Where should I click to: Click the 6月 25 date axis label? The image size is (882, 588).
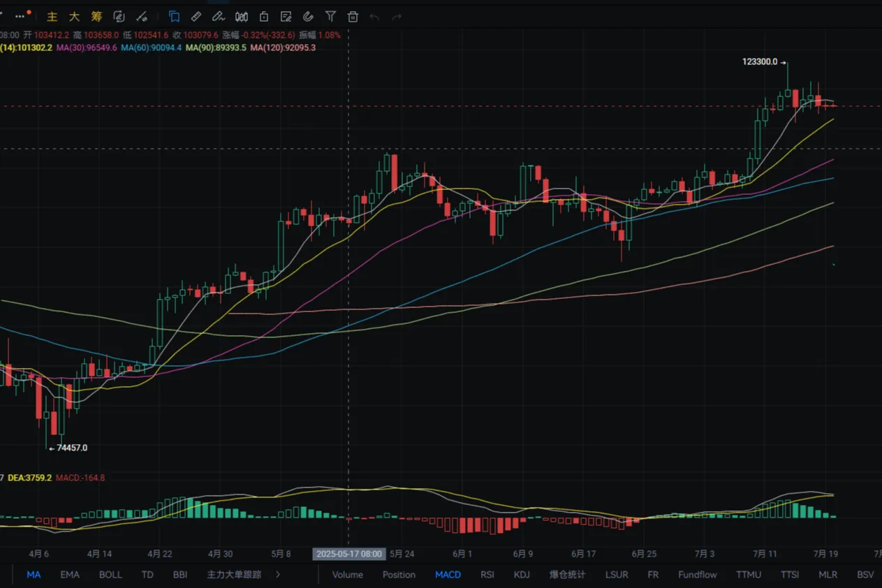[644, 554]
